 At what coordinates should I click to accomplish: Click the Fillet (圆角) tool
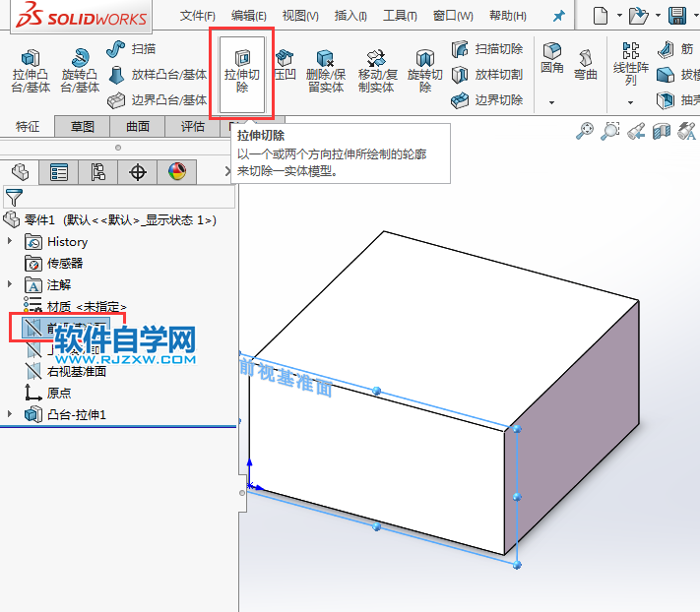(x=552, y=58)
